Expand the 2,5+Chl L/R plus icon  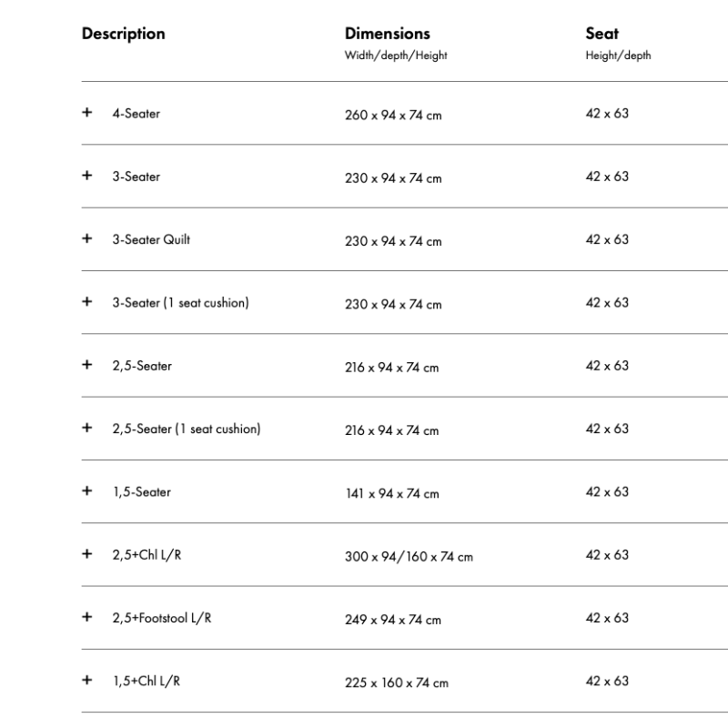pos(86,554)
